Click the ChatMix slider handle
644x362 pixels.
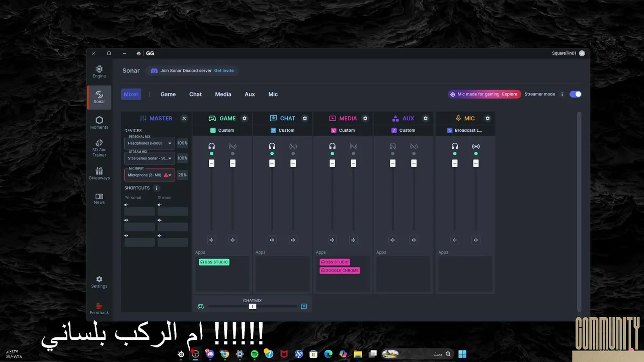click(x=253, y=306)
